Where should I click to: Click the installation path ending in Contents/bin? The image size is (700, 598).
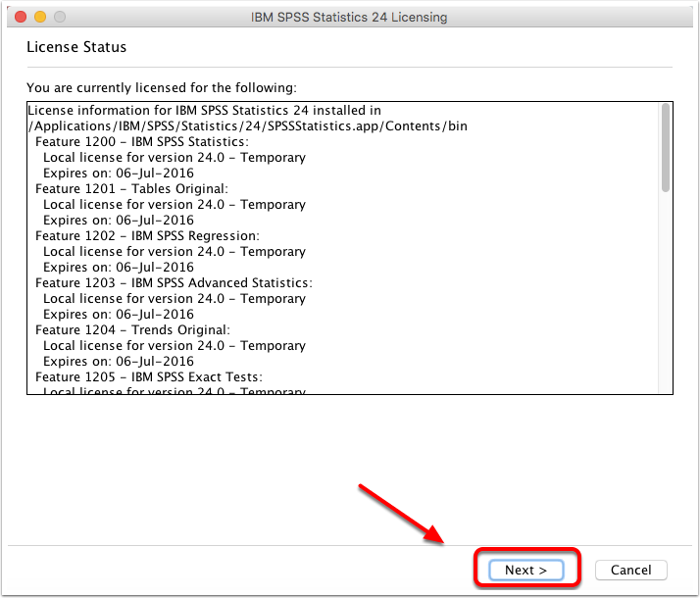tap(248, 126)
